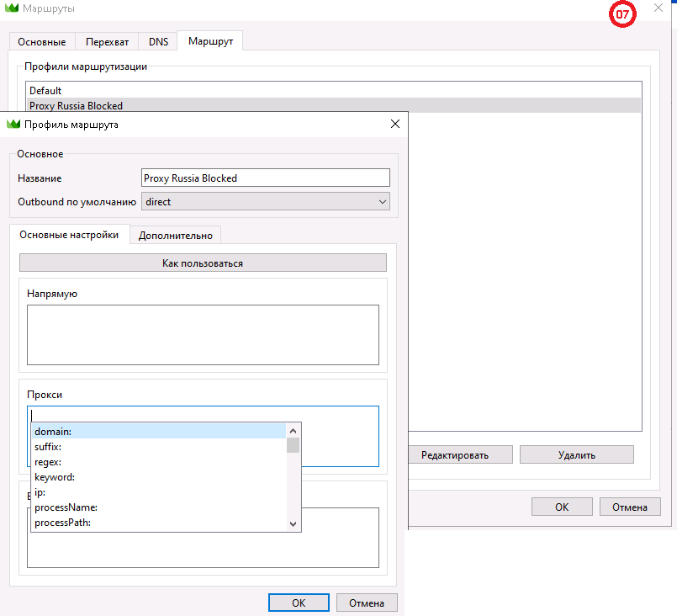Viewport: 677px width, 616px height.
Task: Click inside the Напрямую text area
Action: (x=203, y=335)
